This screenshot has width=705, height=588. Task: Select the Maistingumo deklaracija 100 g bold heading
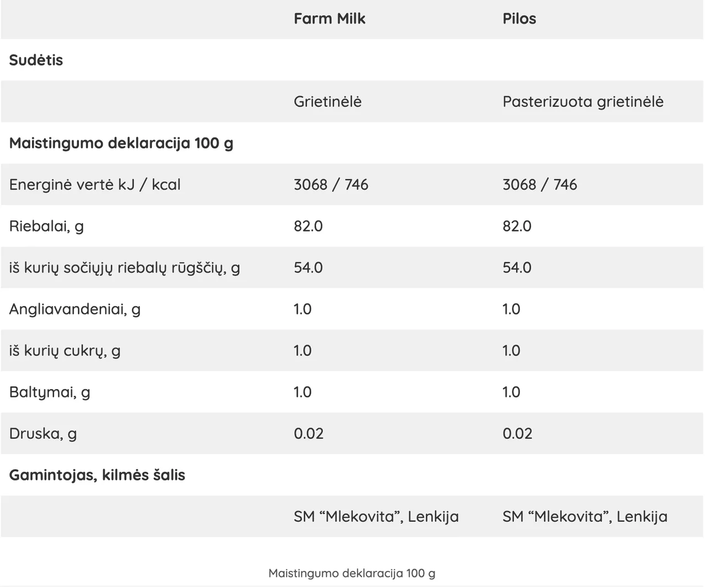click(121, 143)
